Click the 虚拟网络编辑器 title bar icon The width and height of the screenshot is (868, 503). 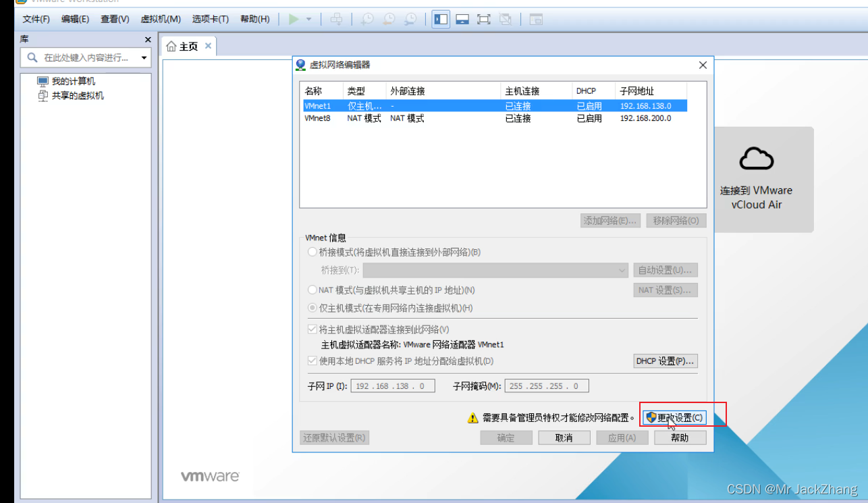(301, 65)
